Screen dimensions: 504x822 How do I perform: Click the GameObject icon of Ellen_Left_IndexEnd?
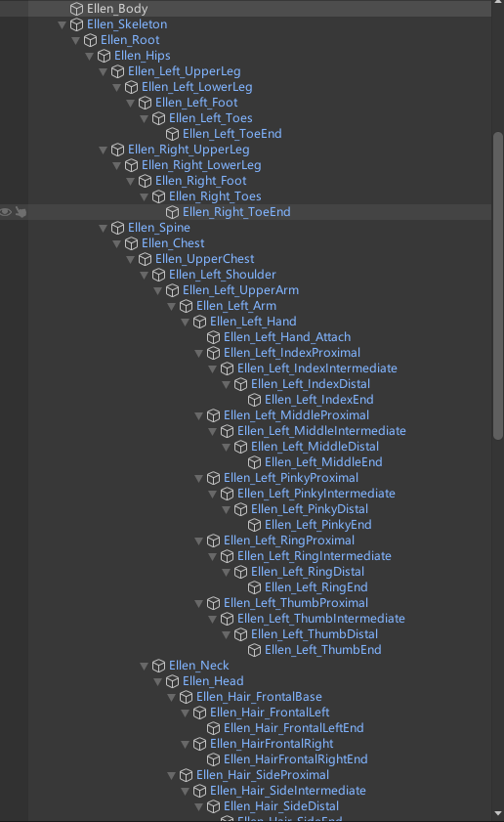[x=254, y=400]
